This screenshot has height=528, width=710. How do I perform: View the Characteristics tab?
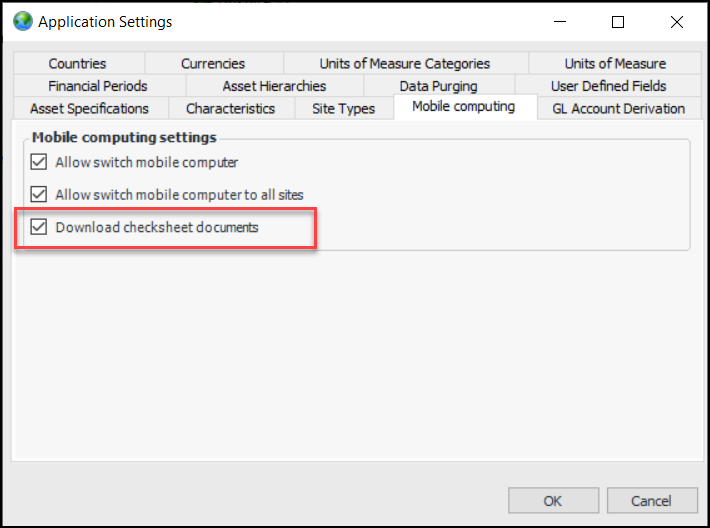click(230, 108)
